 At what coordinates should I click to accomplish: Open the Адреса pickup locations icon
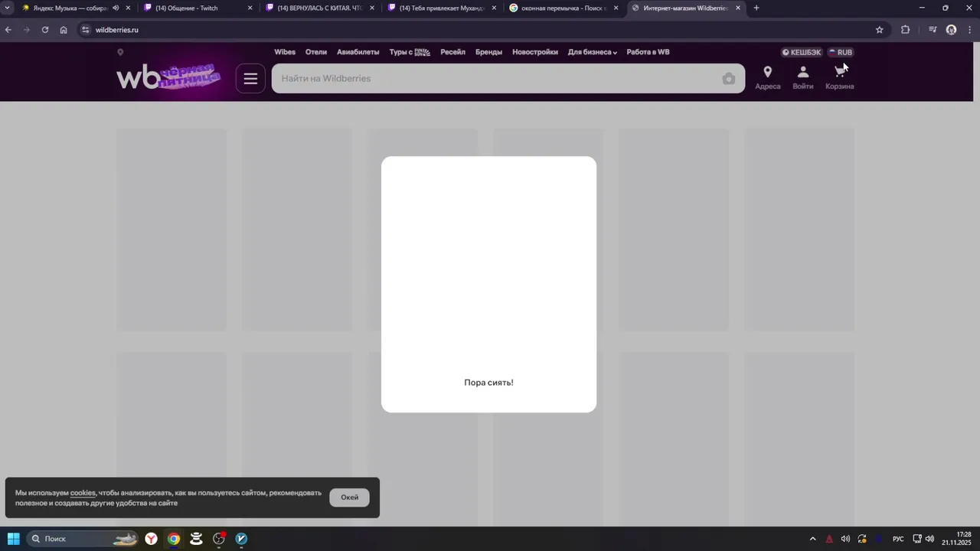[x=767, y=77]
